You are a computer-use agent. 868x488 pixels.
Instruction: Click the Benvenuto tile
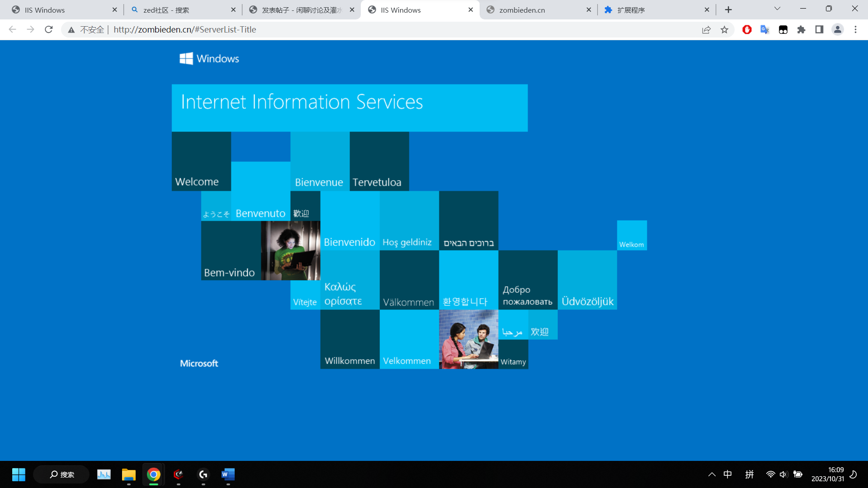pos(260,191)
